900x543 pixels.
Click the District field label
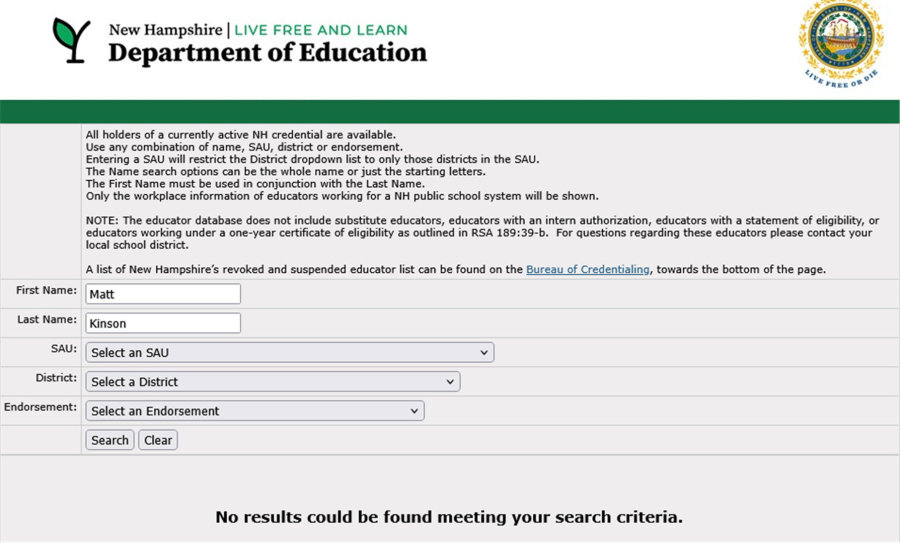(56, 378)
